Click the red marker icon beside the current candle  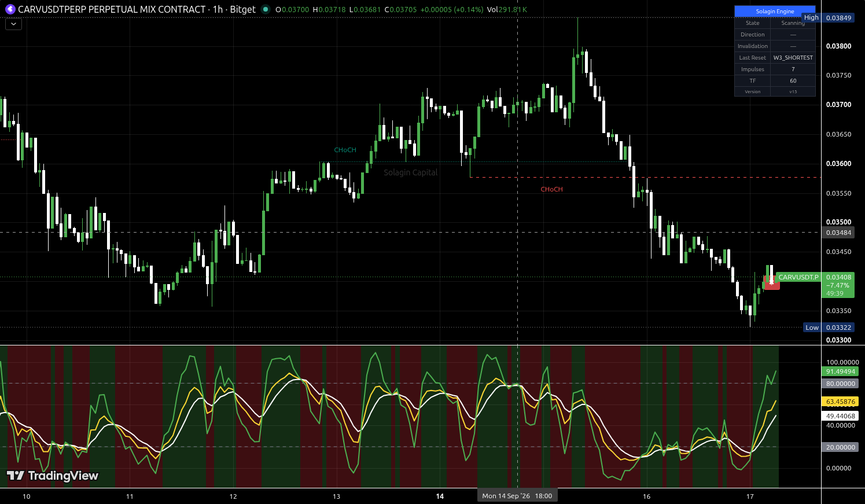771,282
